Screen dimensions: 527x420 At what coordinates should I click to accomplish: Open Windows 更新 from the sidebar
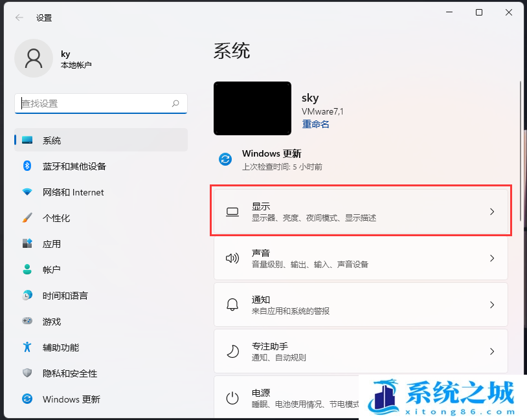click(x=101, y=399)
